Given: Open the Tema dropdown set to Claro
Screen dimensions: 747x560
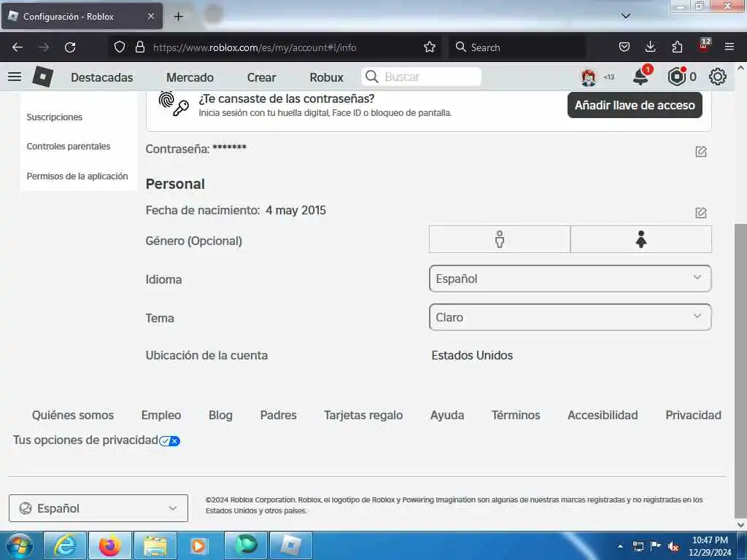Looking at the screenshot, I should [x=570, y=317].
